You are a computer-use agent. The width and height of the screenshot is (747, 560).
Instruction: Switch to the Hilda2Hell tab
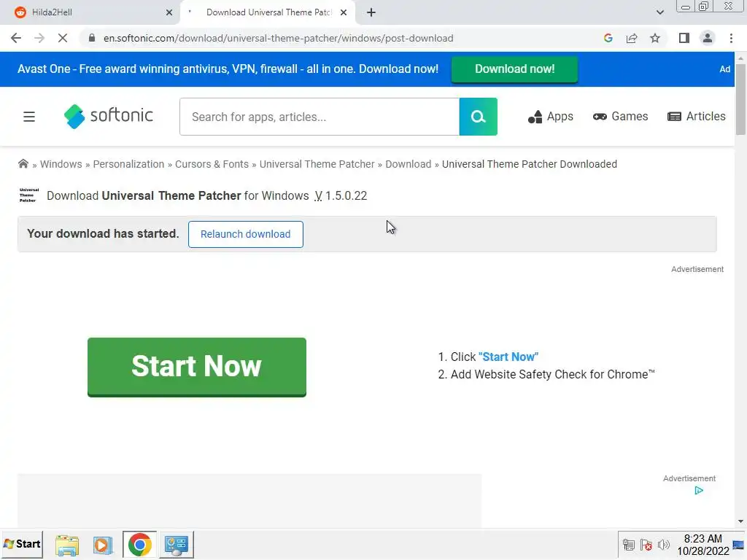[x=90, y=12]
